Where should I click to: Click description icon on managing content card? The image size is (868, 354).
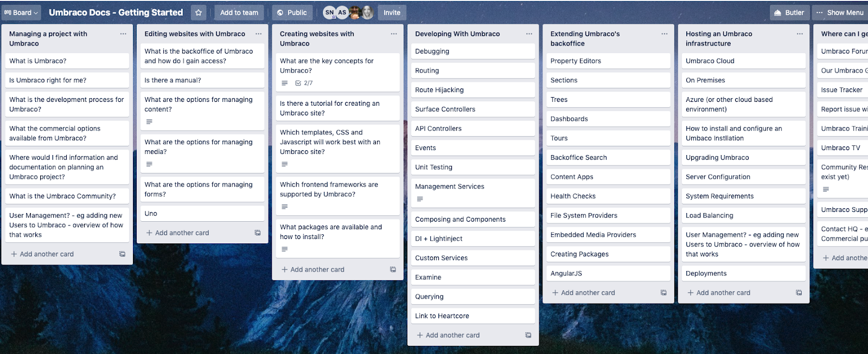point(149,122)
